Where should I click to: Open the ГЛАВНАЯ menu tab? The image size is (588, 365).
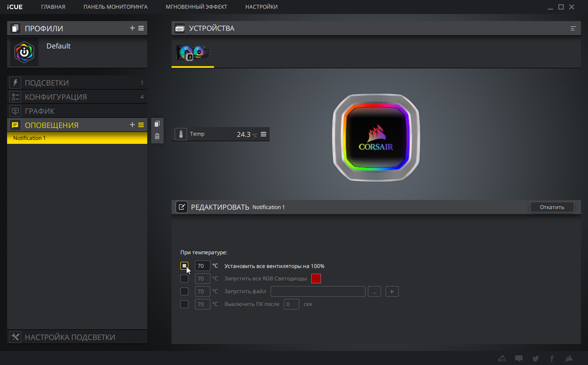tap(53, 7)
